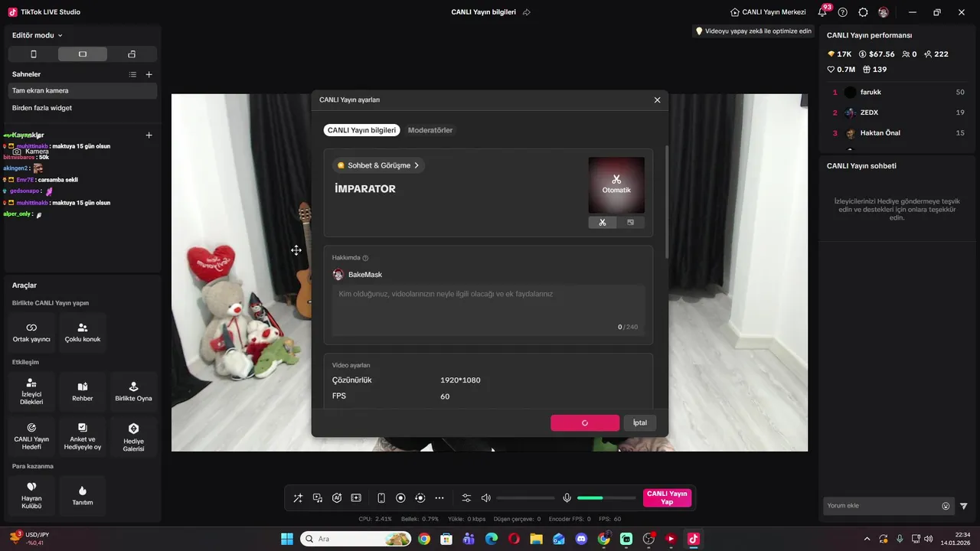Open Ortak yayıncı tool
The image size is (980, 551).
[31, 332]
